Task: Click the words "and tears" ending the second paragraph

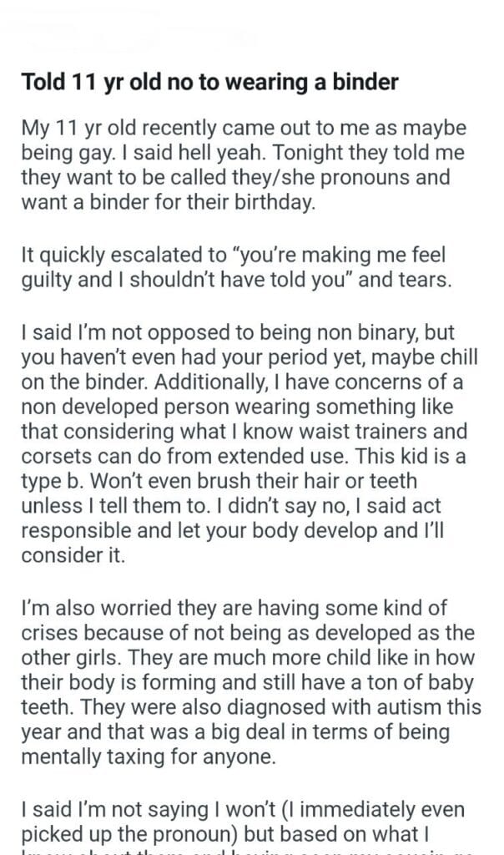Action: pyautogui.click(x=411, y=280)
